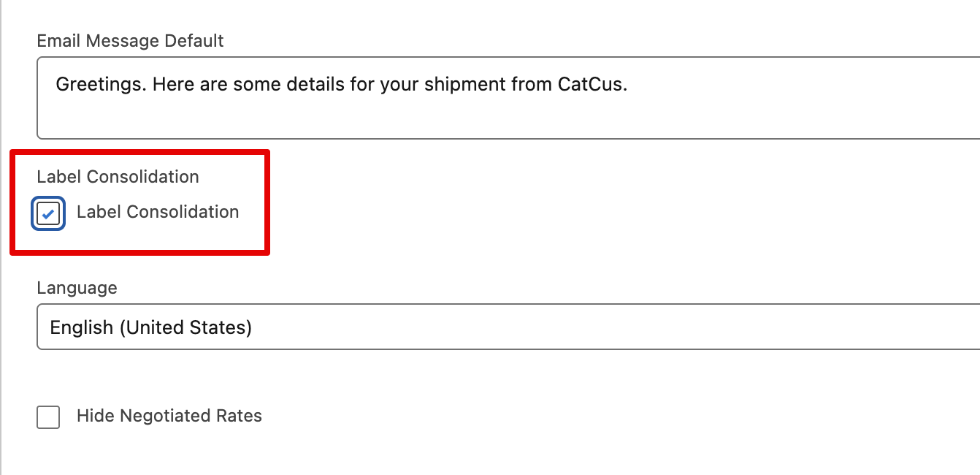Viewport: 980px width, 475px height.
Task: Click the blue checkmark inside Label Consolidation box
Action: (48, 214)
